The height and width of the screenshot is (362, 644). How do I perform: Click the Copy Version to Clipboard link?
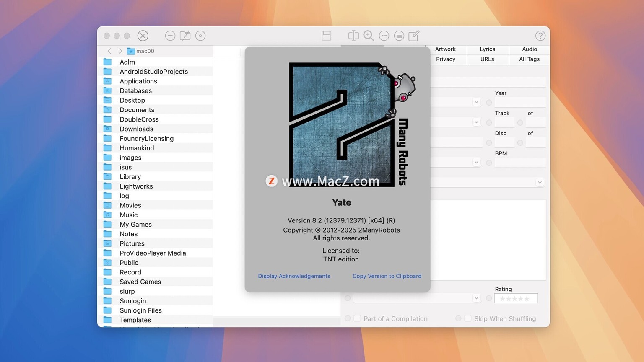pyautogui.click(x=387, y=276)
